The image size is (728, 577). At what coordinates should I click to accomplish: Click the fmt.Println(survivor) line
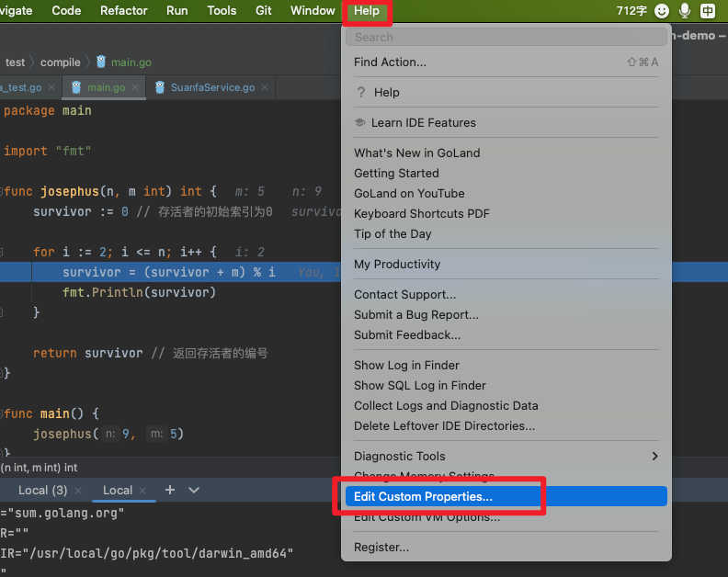tap(140, 292)
